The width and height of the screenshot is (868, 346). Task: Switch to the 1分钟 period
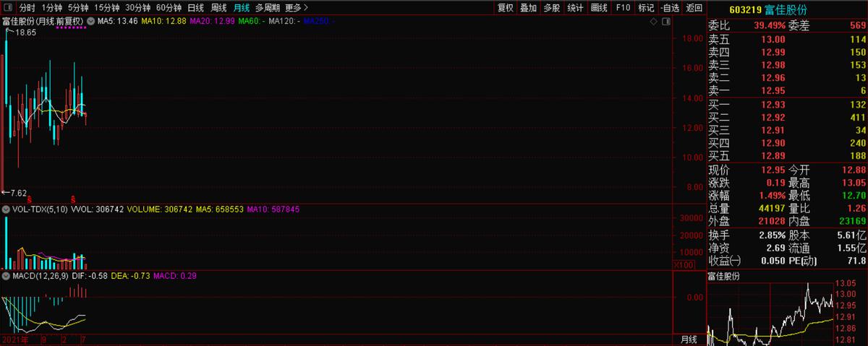[x=52, y=8]
